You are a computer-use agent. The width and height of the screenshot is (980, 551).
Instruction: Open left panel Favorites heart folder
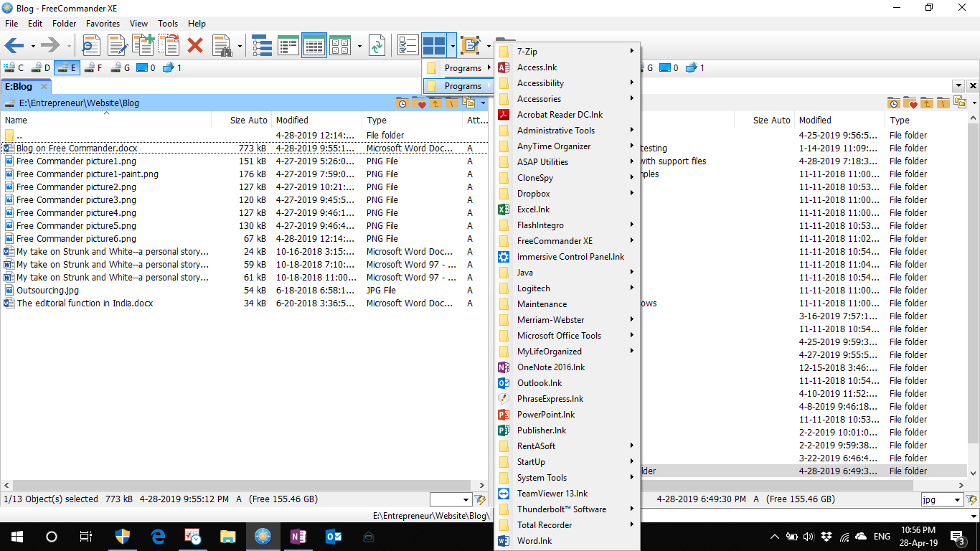(x=418, y=103)
